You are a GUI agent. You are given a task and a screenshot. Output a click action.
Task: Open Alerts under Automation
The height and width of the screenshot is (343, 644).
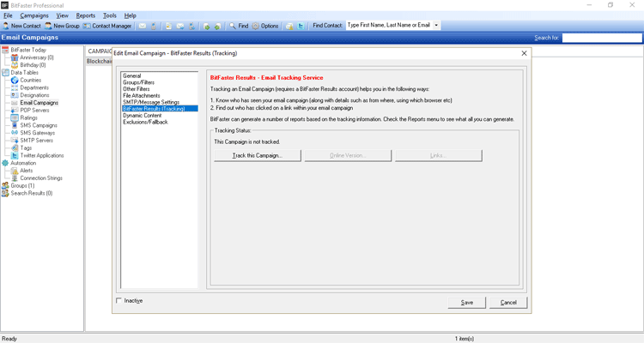[x=26, y=171]
